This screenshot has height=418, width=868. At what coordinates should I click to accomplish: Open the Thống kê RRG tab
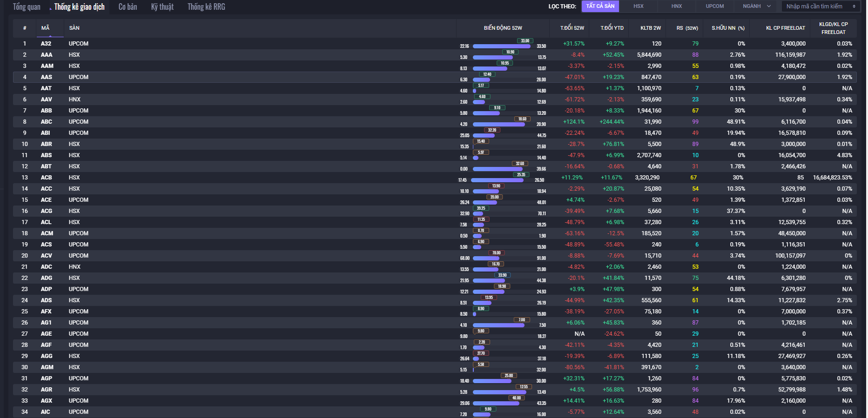(x=206, y=7)
